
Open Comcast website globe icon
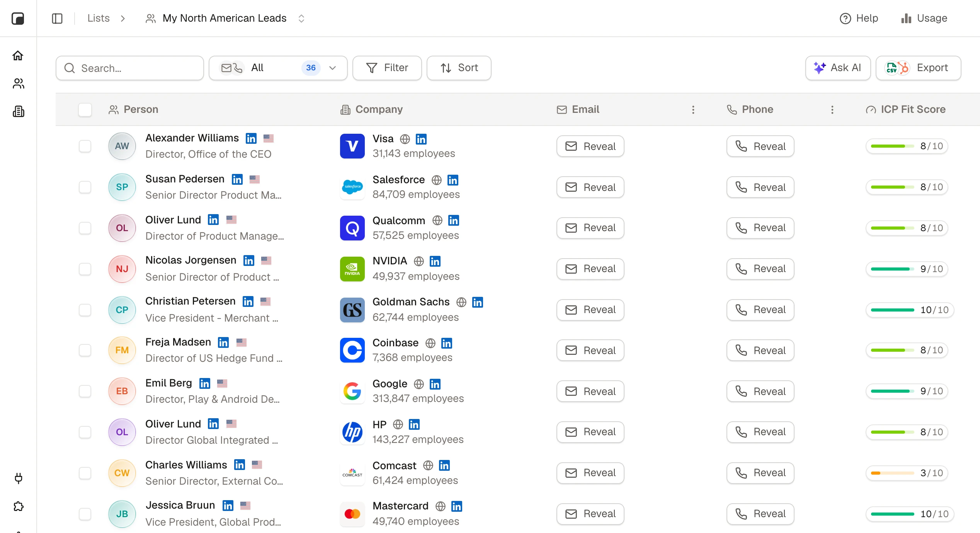(428, 465)
